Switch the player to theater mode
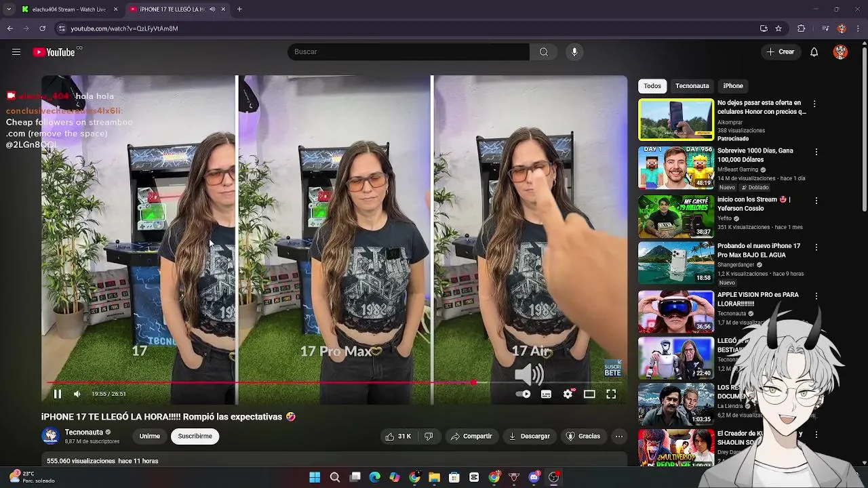868x488 pixels. click(589, 394)
